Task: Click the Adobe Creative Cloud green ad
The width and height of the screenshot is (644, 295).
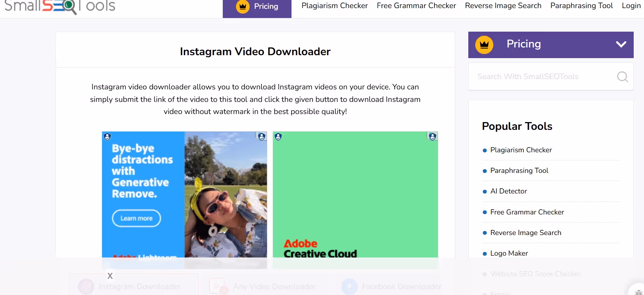Action: [x=355, y=200]
